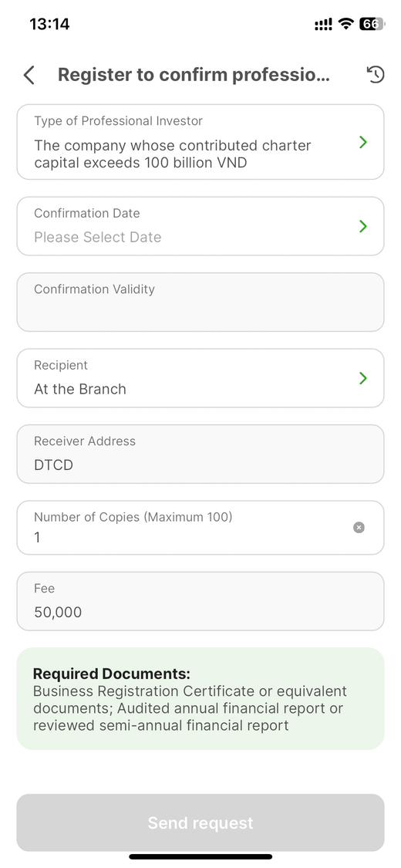Tap the page title Register to confirm
The width and height of the screenshot is (401, 868).
[x=194, y=75]
